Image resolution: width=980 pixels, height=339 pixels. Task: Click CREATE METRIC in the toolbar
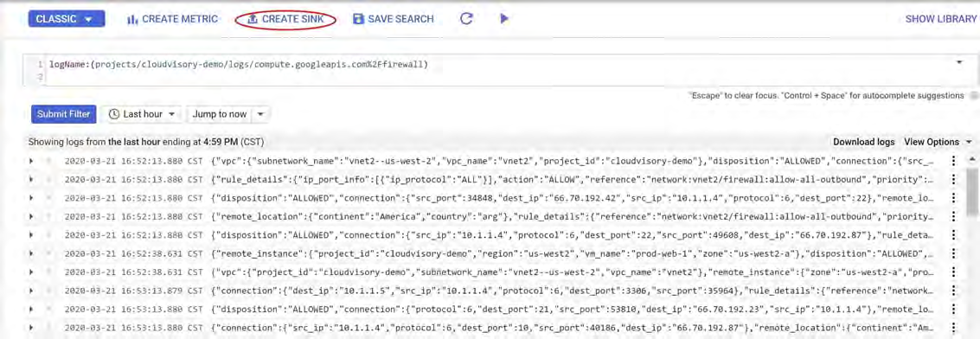point(172,19)
